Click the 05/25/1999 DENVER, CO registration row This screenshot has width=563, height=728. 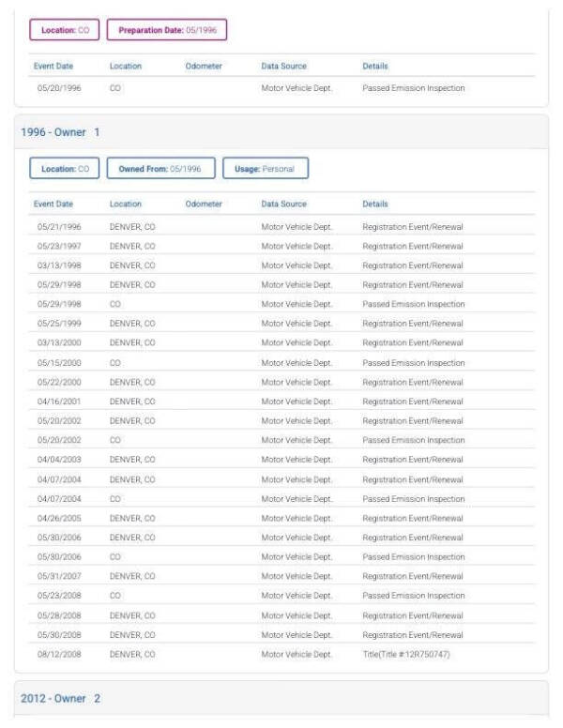281,324
